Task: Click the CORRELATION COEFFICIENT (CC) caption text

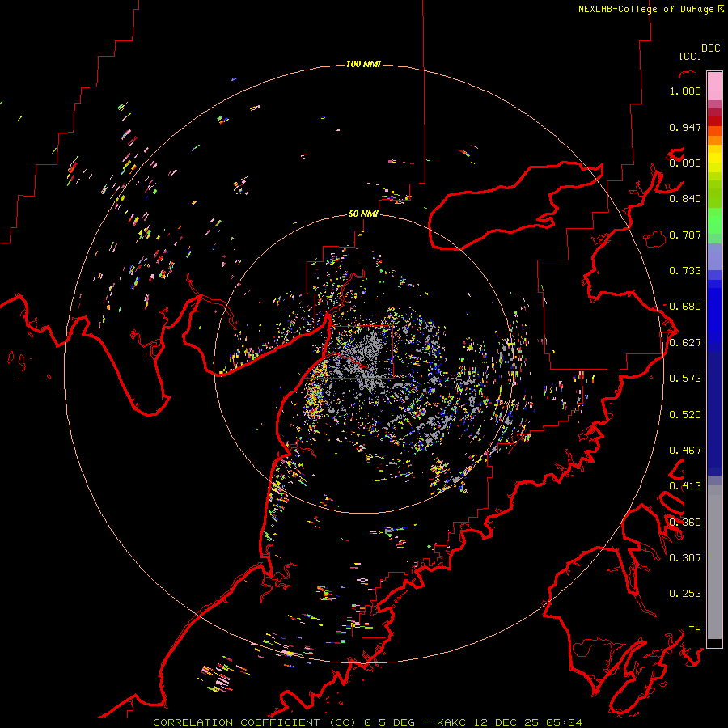Action: (255, 722)
